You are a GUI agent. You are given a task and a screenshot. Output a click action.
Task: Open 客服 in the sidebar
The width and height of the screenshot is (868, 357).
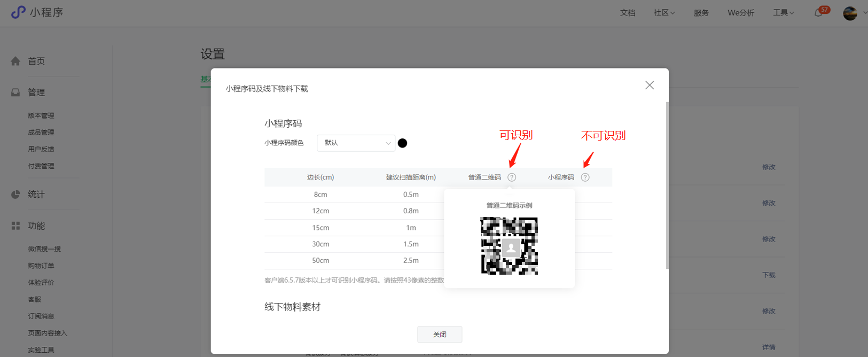(x=35, y=299)
